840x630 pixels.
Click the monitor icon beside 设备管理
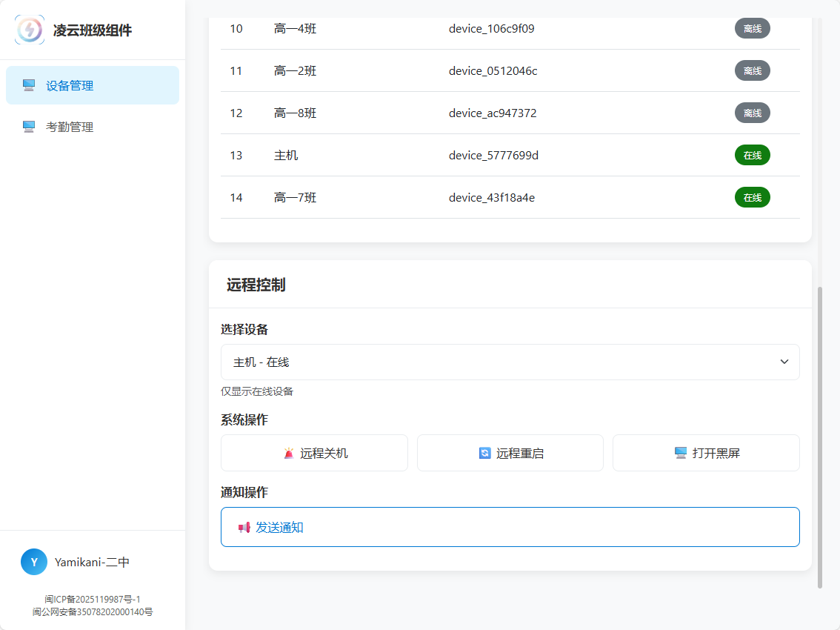[29, 85]
